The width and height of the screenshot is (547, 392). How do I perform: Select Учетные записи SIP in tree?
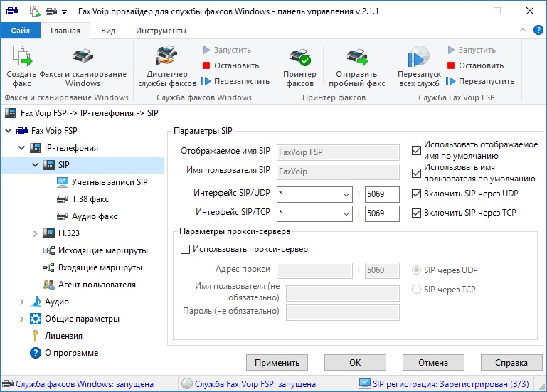102,182
